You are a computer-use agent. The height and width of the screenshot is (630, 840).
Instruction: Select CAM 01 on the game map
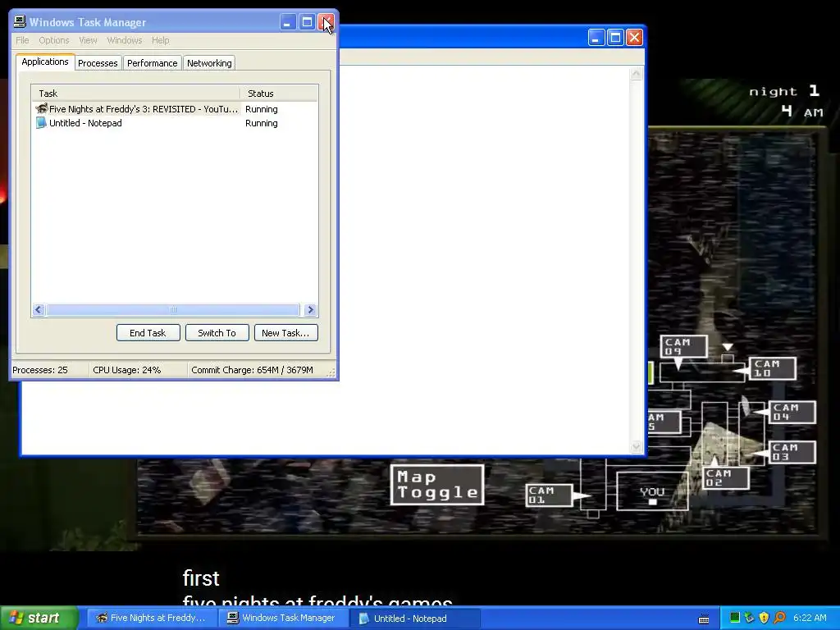[549, 495]
